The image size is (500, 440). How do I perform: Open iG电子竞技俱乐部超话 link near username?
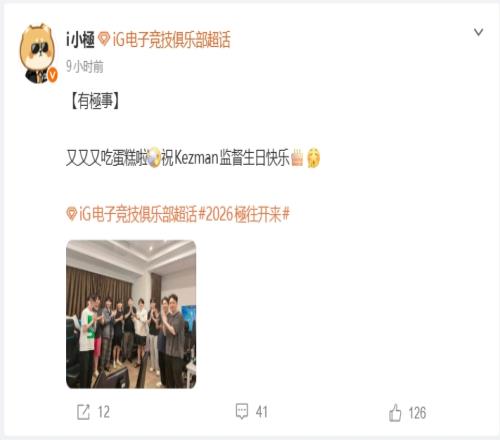point(171,39)
